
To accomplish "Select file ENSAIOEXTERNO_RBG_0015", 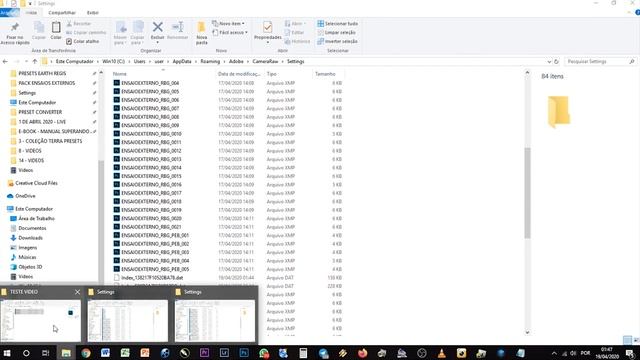I will [151, 176].
